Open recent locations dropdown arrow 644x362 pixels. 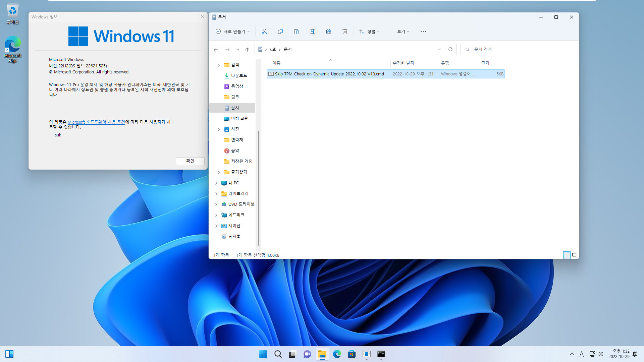[x=237, y=50]
